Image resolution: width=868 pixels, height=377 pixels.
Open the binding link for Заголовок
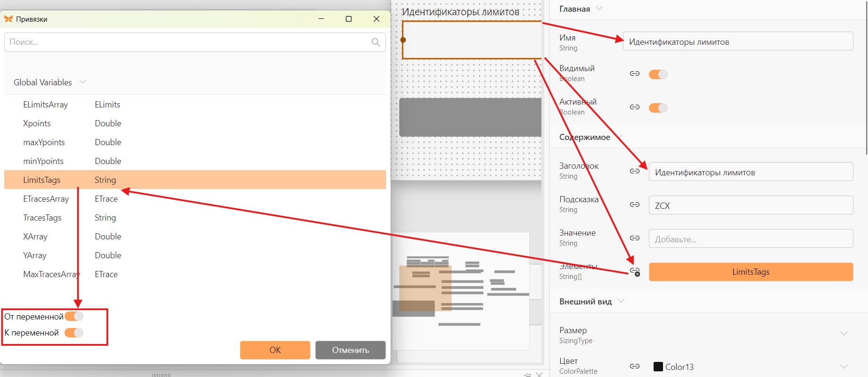pyautogui.click(x=635, y=171)
